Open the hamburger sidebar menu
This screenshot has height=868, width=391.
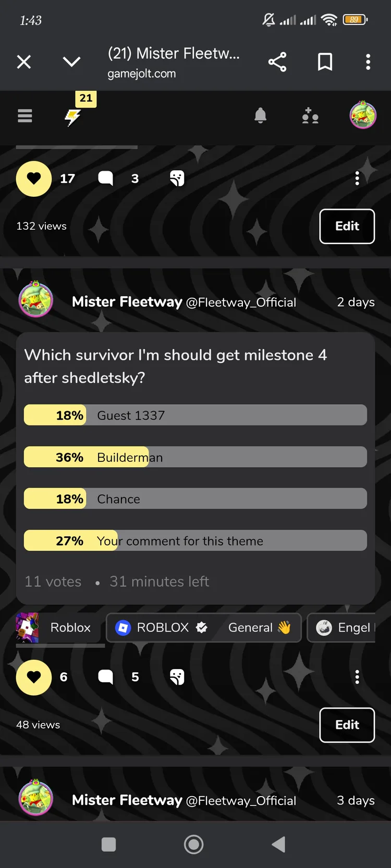pyautogui.click(x=25, y=116)
